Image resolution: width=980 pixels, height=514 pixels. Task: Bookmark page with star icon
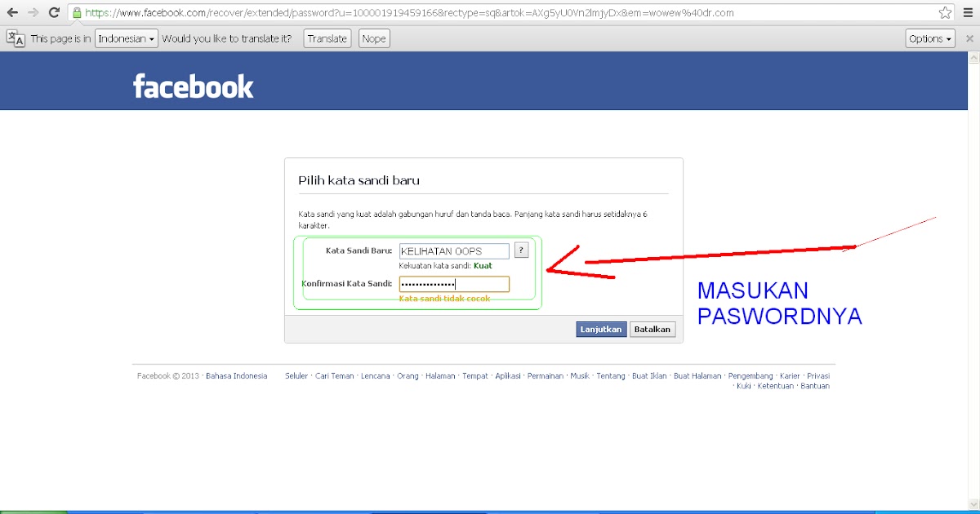(945, 13)
